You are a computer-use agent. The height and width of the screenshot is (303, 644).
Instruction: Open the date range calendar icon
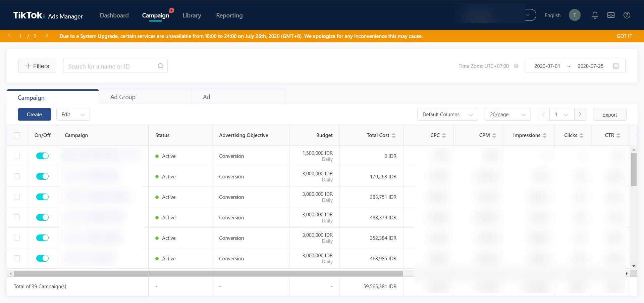[x=616, y=66]
